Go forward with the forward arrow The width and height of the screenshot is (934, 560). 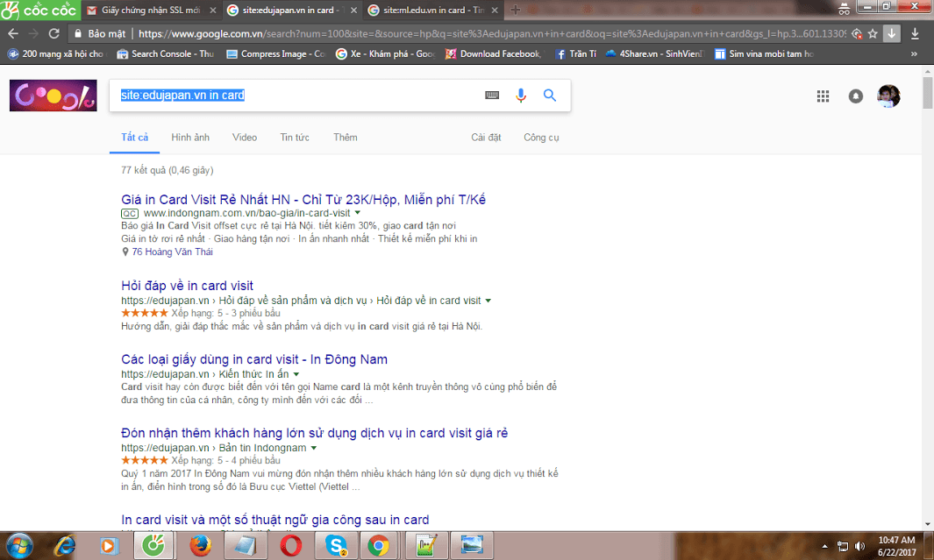point(33,34)
